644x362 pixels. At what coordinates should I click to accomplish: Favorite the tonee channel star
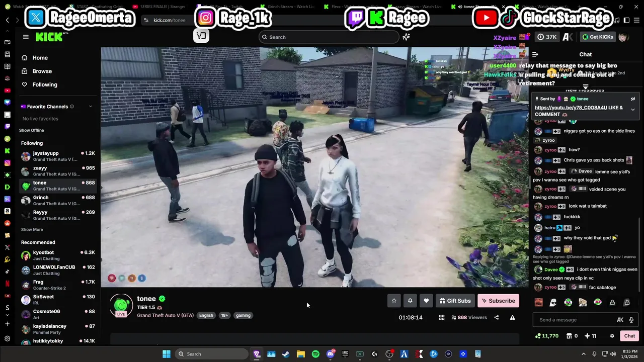394,301
